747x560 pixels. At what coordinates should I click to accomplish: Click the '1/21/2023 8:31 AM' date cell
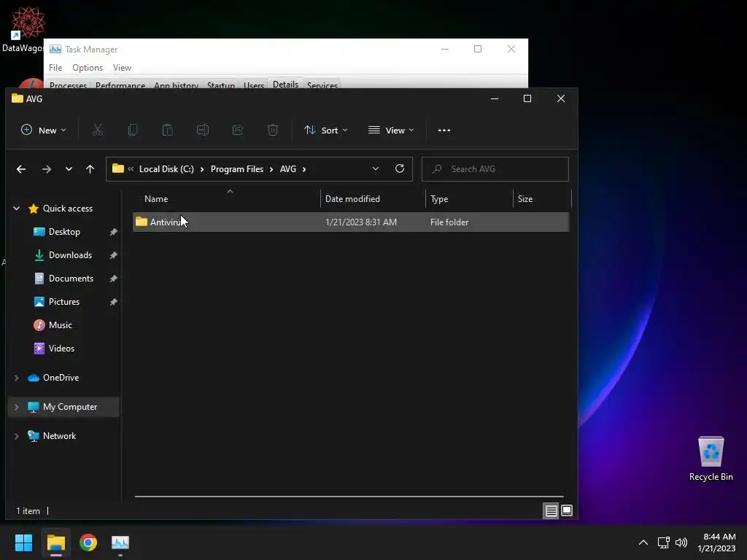(x=360, y=222)
